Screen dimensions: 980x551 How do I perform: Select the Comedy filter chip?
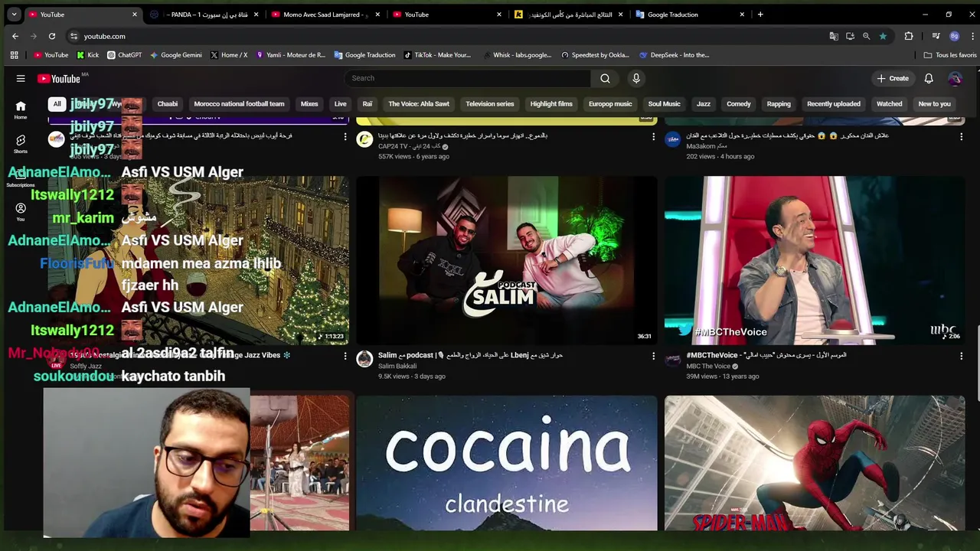point(739,104)
